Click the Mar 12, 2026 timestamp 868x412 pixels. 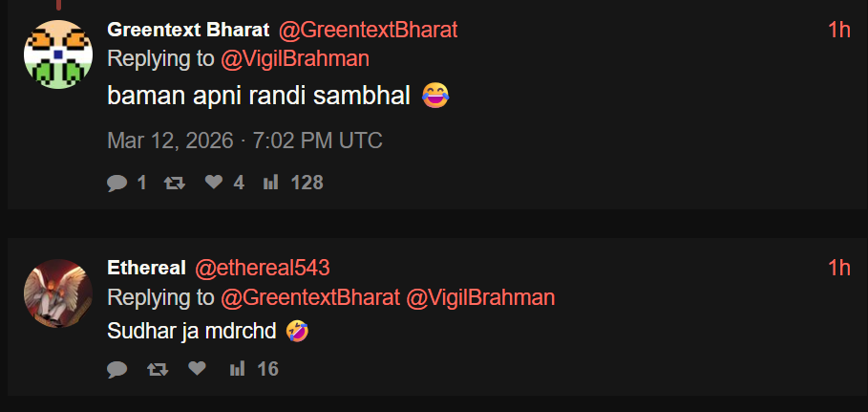244,141
